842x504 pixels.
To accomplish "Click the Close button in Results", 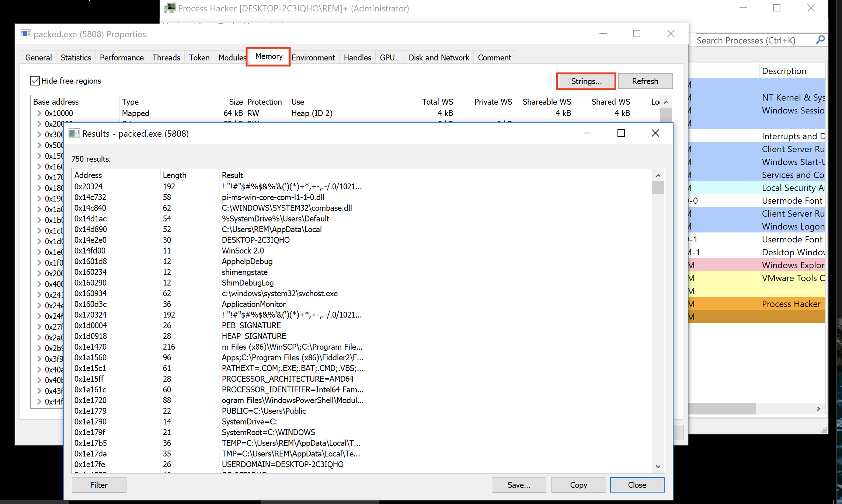I will [637, 485].
